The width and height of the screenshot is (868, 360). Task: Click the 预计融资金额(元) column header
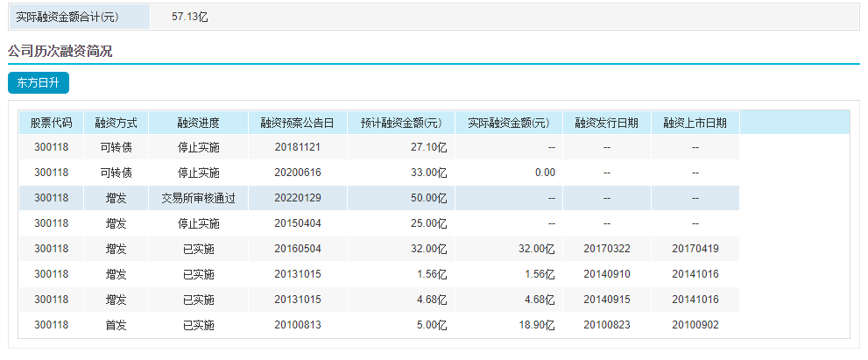click(401, 123)
